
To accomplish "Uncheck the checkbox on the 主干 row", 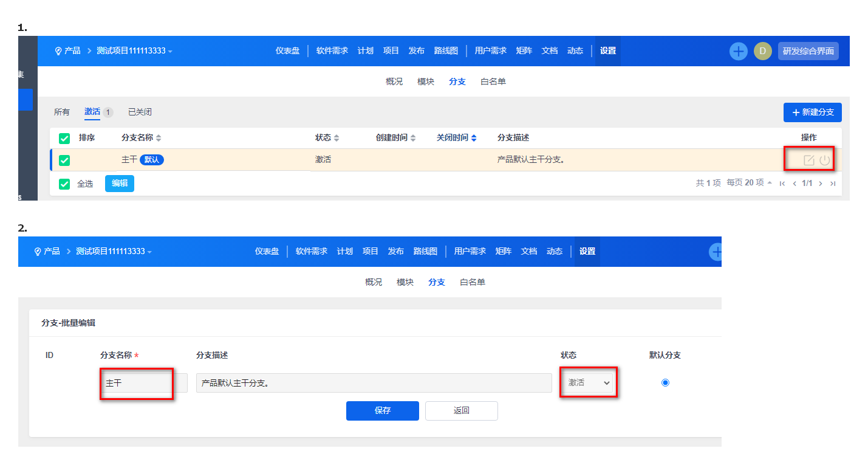I will tap(64, 160).
